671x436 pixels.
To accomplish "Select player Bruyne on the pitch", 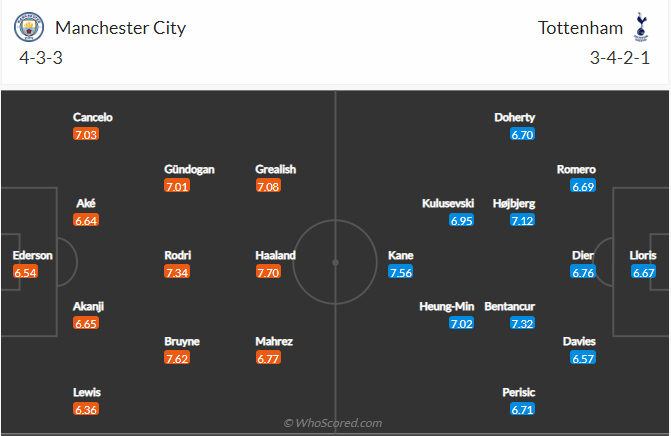I will click(x=182, y=342).
